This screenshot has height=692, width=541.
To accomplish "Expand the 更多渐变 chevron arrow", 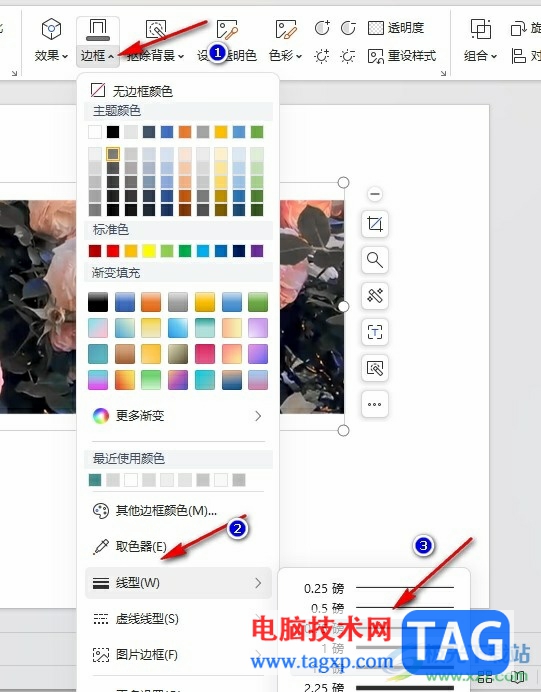I will tap(258, 416).
